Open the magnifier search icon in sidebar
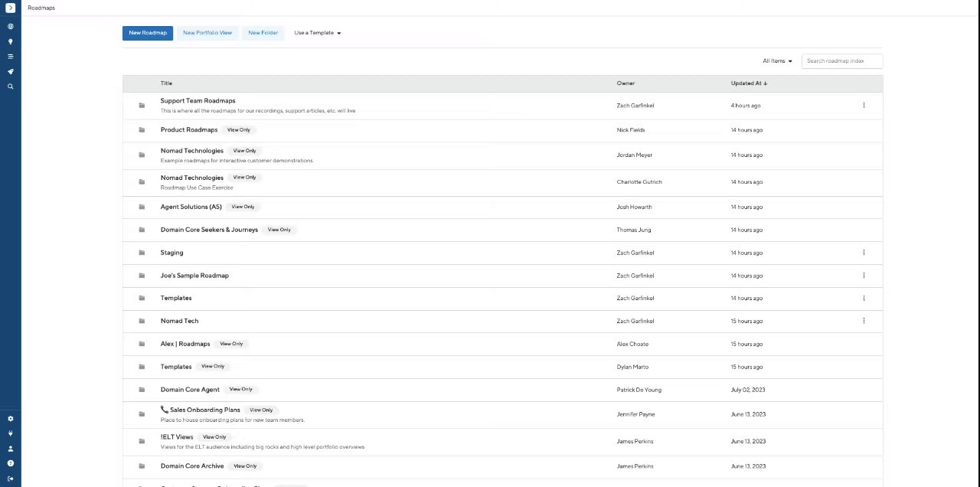This screenshot has width=980, height=487. click(x=11, y=87)
